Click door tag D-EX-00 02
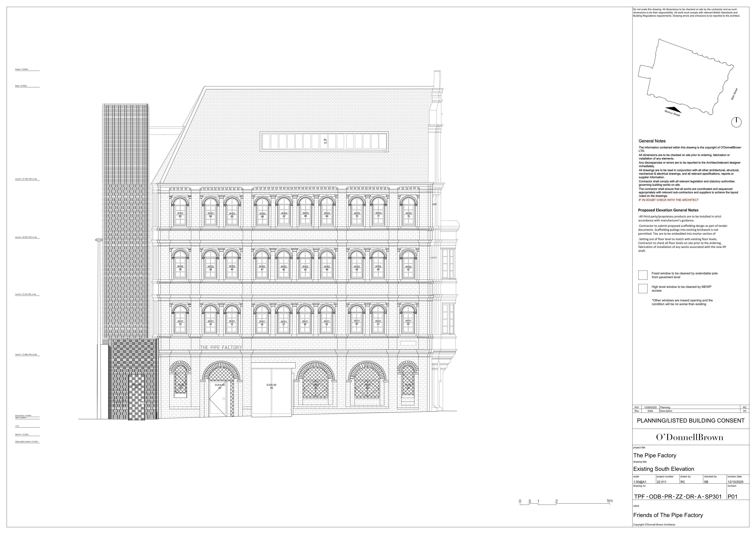Image resolution: width=756 pixels, height=534 pixels. pyautogui.click(x=220, y=386)
